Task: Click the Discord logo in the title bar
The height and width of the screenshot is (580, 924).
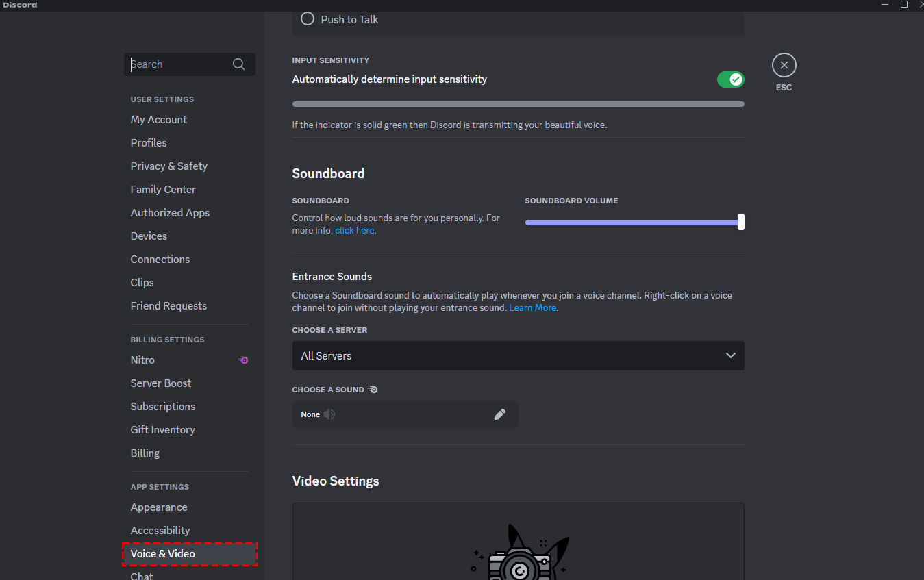Action: coord(19,4)
